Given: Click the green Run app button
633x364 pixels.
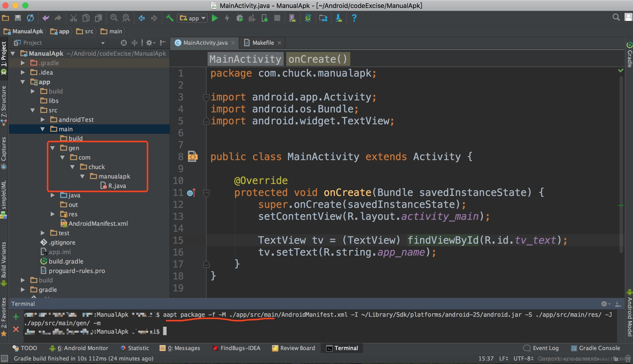Looking at the screenshot, I should [x=215, y=18].
